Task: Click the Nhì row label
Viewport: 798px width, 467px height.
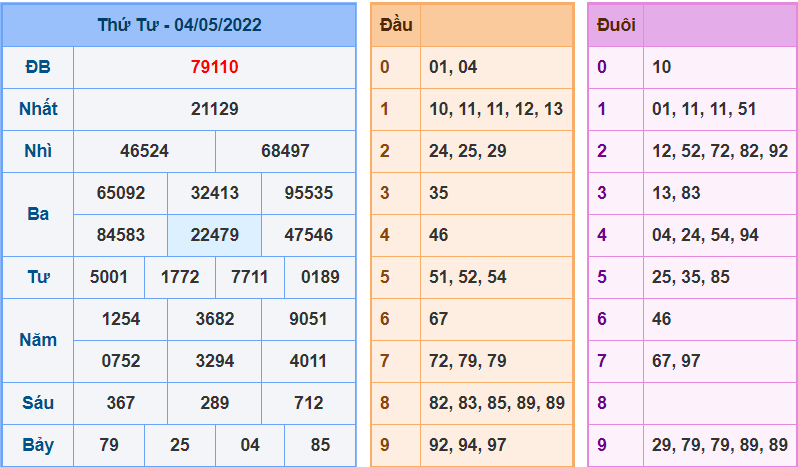Action: click(x=38, y=151)
